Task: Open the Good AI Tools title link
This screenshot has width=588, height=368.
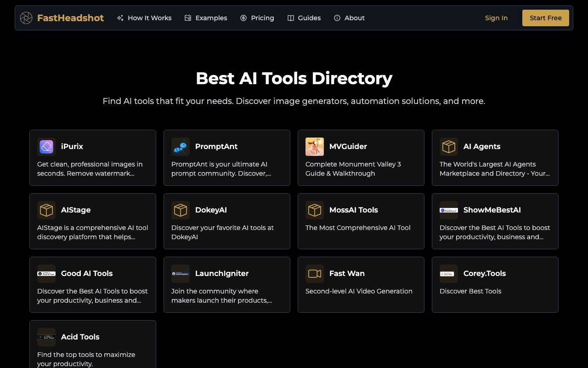Action: coord(87,273)
